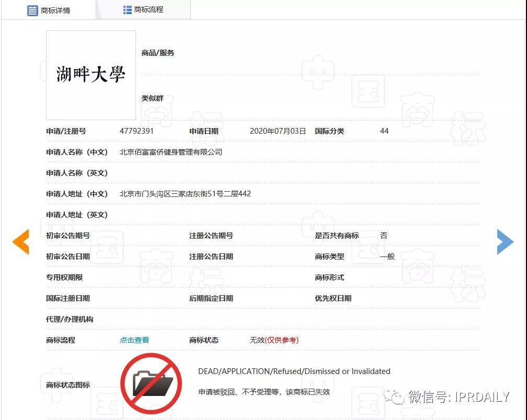527x420 pixels.
Task: Go to previous trademark with orange arrow
Action: click(x=21, y=242)
